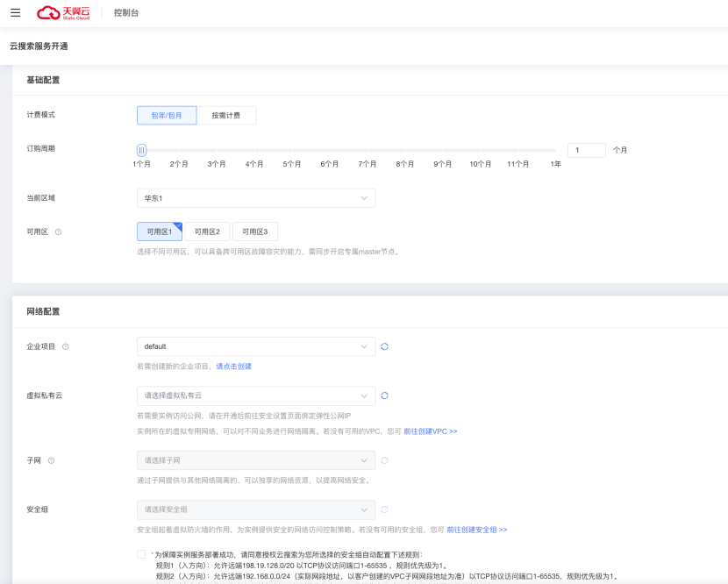Check the security group authorization checkbox

pyautogui.click(x=141, y=554)
